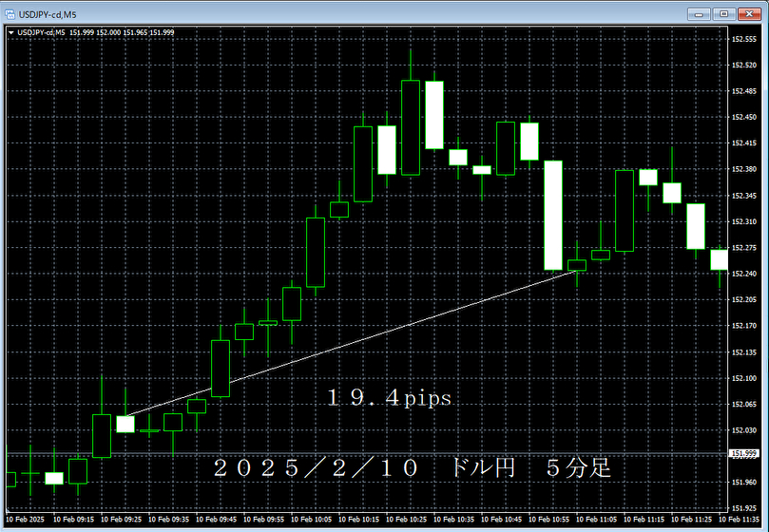This screenshot has width=769, height=532.
Task: Click the 10 Feb 10:05 time label
Action: click(312, 520)
